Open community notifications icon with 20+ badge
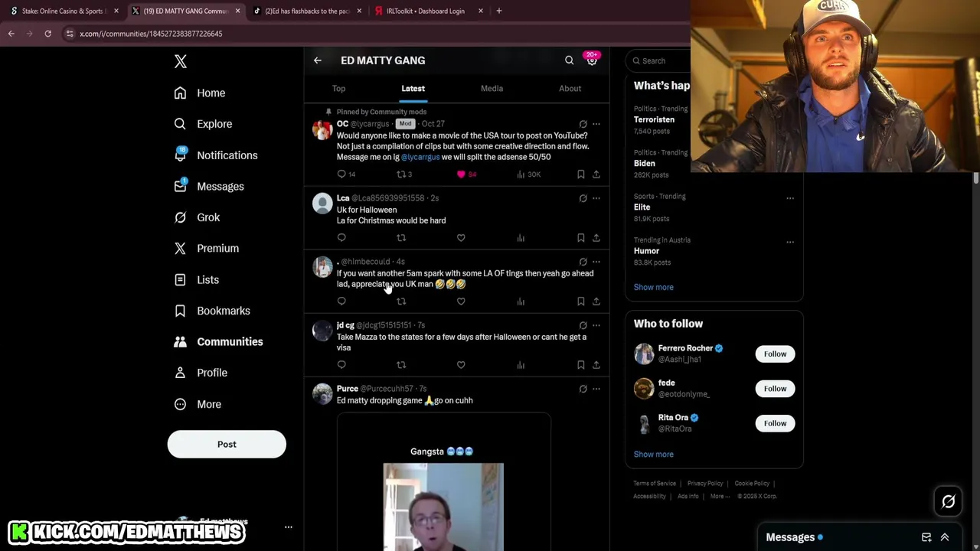The width and height of the screenshot is (980, 551). (x=591, y=60)
